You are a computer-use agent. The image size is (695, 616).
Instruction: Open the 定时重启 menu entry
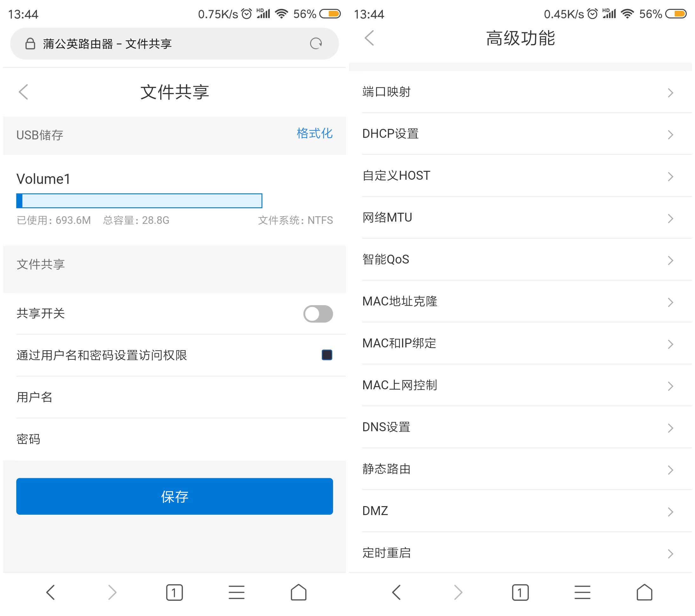click(527, 552)
